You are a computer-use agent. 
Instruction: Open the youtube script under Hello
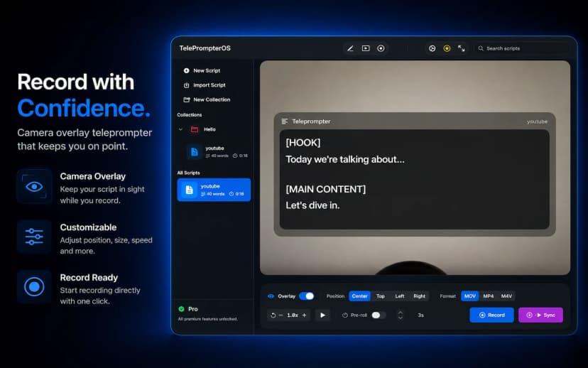217,151
